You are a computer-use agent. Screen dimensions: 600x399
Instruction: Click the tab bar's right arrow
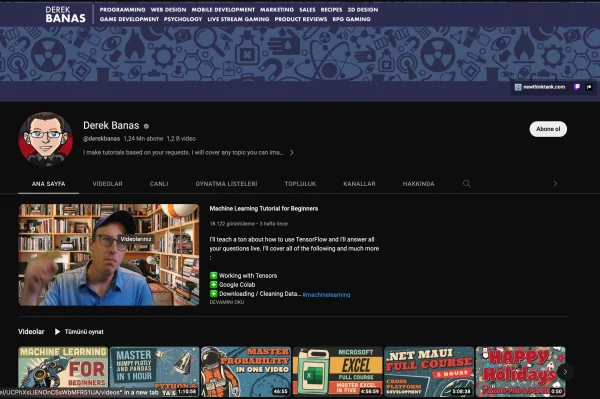click(x=555, y=184)
